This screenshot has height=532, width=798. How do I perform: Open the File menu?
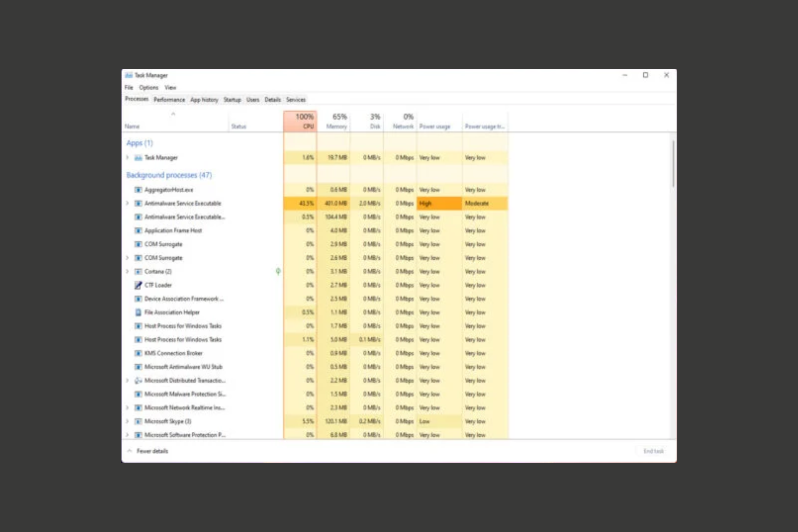pos(129,87)
